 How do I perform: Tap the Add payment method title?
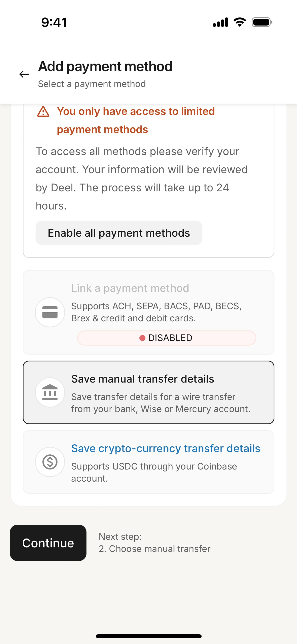click(x=105, y=67)
